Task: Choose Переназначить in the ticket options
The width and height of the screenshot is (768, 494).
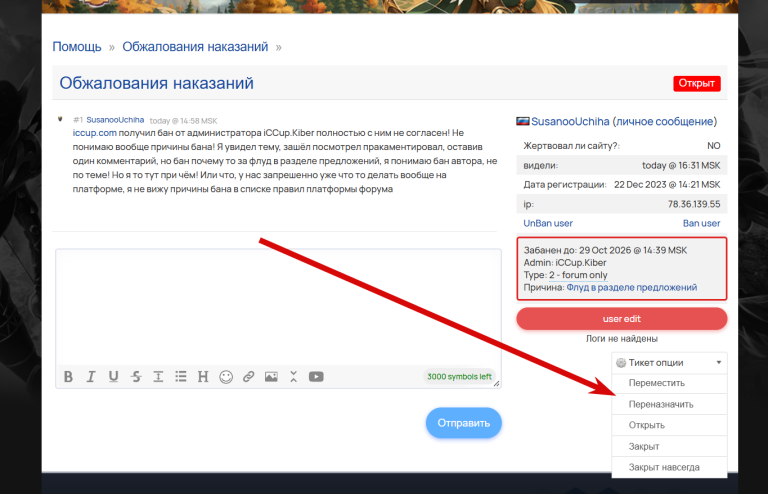Action: tap(669, 404)
